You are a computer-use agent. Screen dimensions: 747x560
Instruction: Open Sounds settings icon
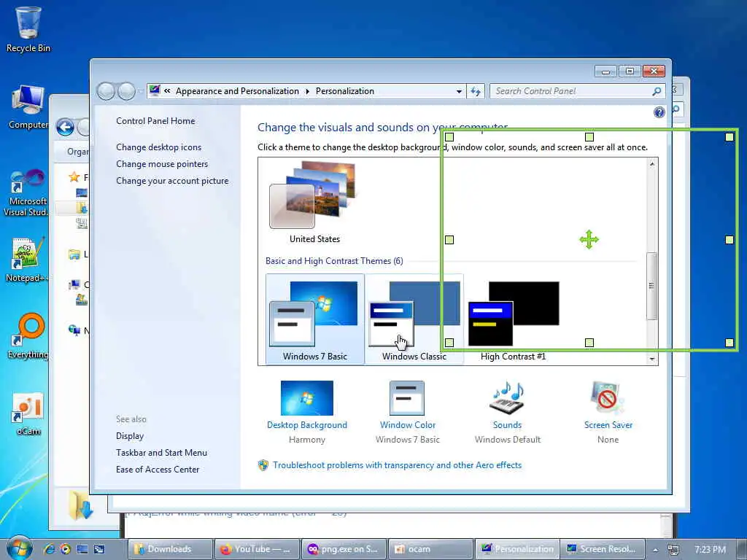[508, 398]
